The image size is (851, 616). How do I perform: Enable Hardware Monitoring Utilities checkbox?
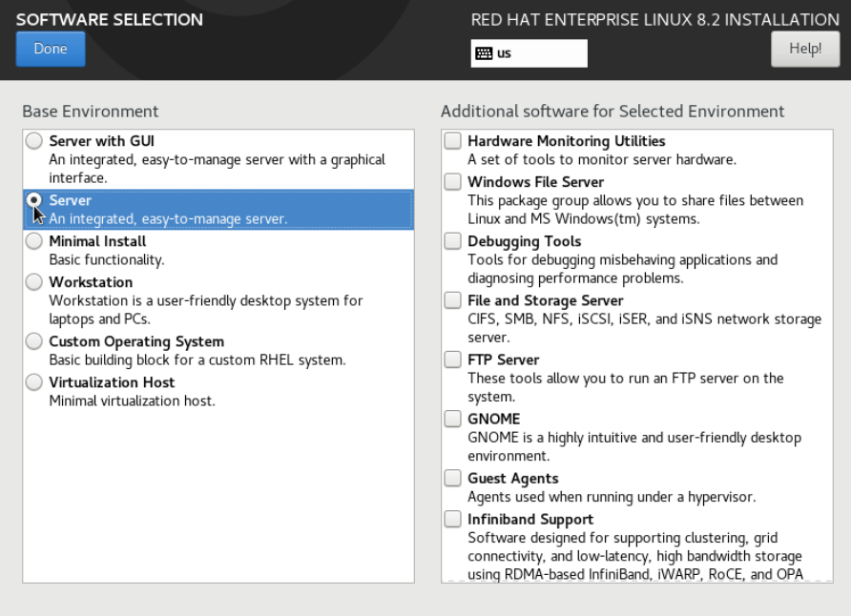coord(452,141)
